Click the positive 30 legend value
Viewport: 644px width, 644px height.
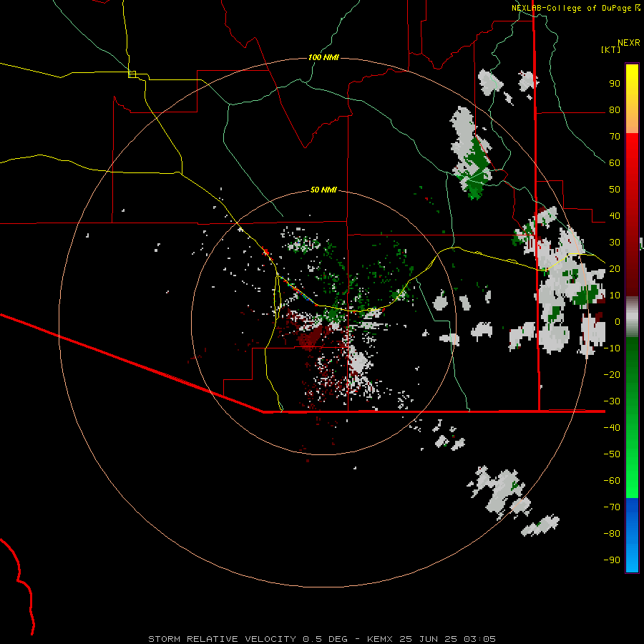615,243
